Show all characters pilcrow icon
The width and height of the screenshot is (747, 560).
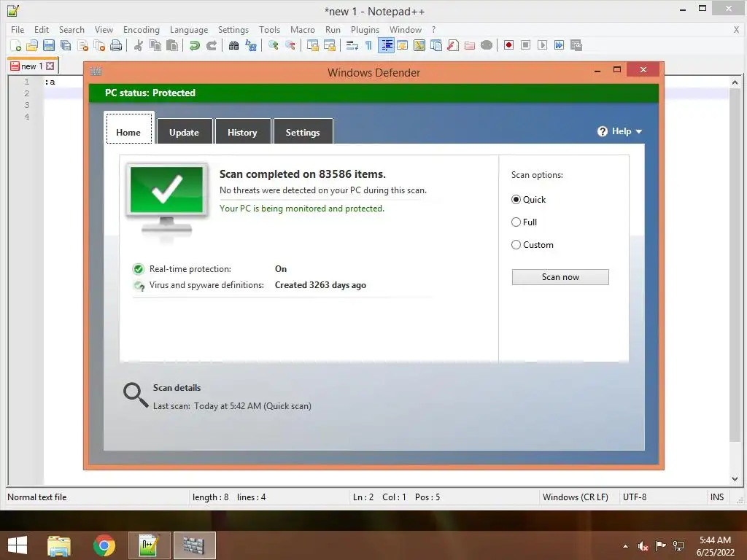tap(368, 45)
